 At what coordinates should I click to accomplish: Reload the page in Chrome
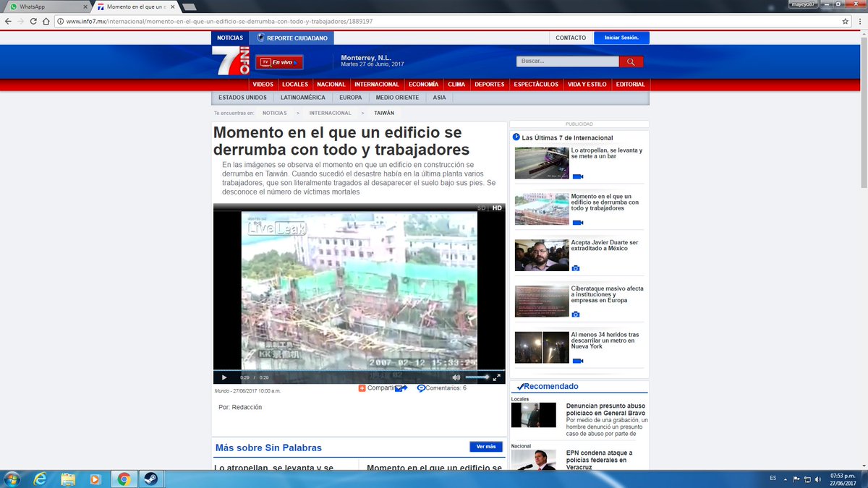(33, 22)
